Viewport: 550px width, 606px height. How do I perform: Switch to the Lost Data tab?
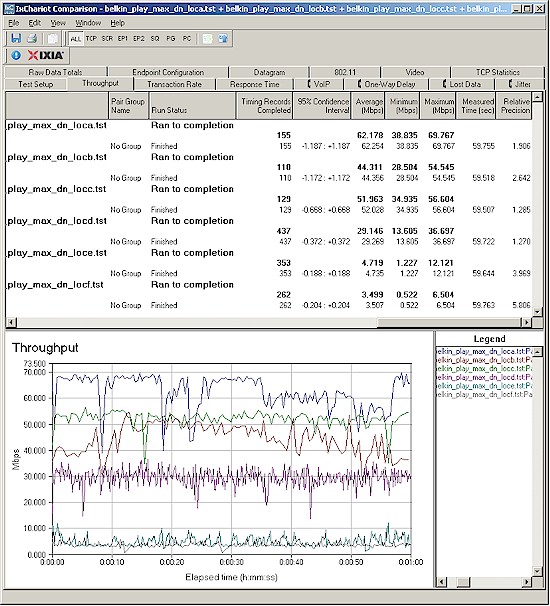pyautogui.click(x=462, y=84)
